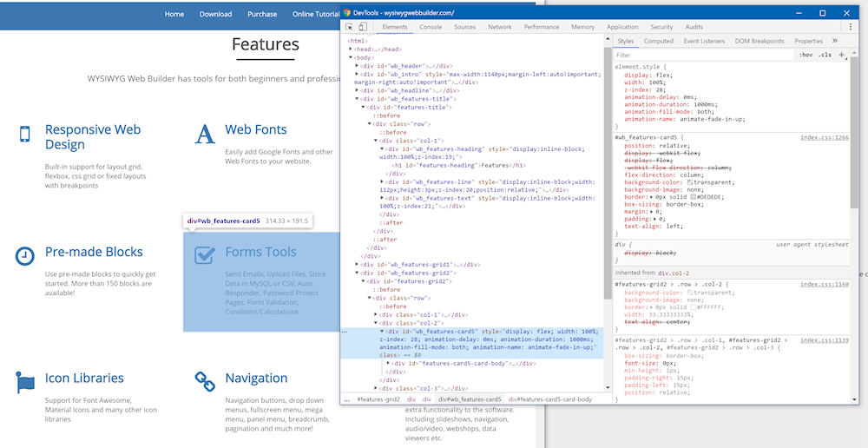Select div#features-card5-card-body breadcrumb

[550, 399]
